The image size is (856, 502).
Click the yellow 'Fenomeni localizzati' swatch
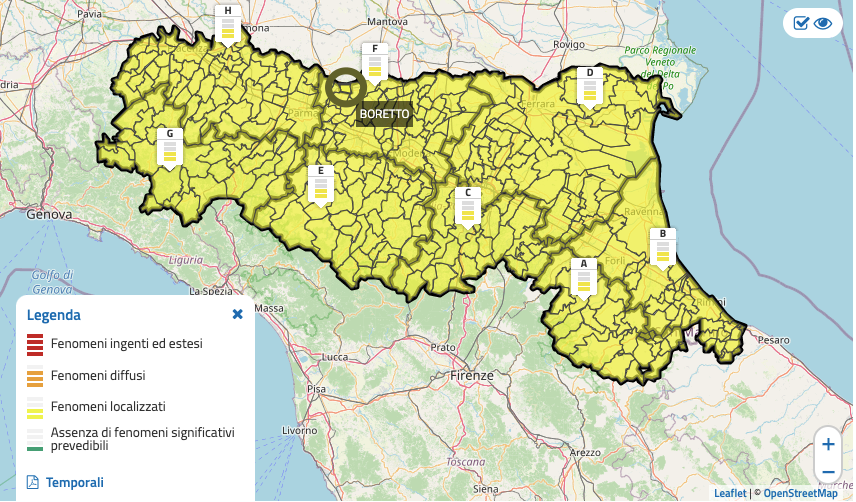[35, 408]
